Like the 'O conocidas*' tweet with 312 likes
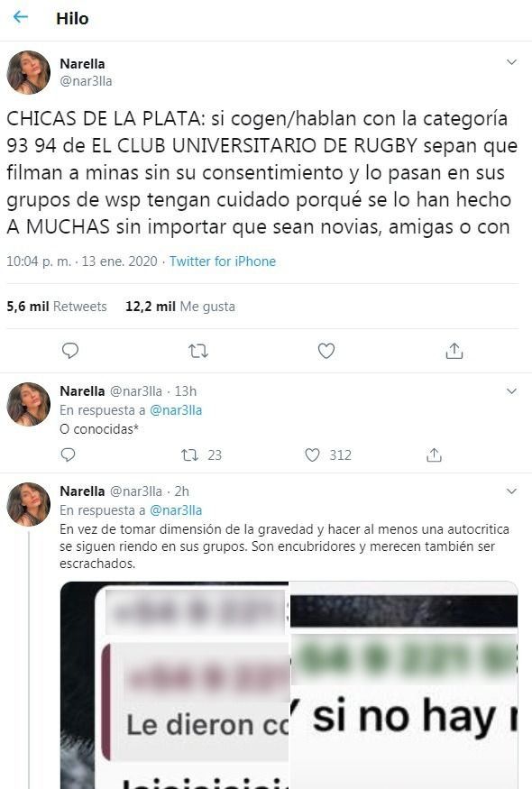The image size is (532, 789). click(328, 454)
